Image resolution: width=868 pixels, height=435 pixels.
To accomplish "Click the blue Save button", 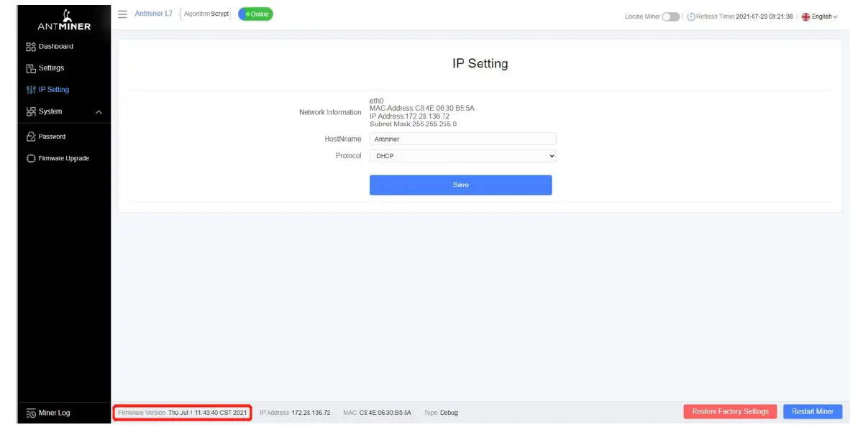I will [x=461, y=185].
